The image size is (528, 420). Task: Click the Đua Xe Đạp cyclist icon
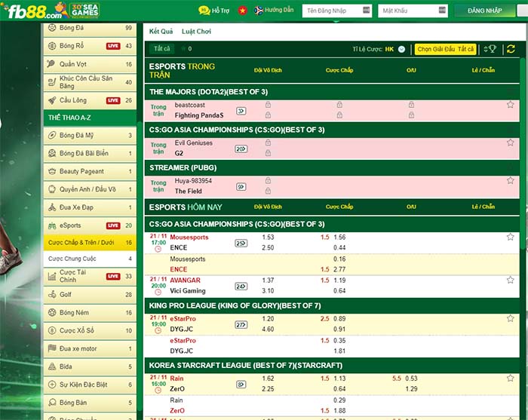pos(52,207)
